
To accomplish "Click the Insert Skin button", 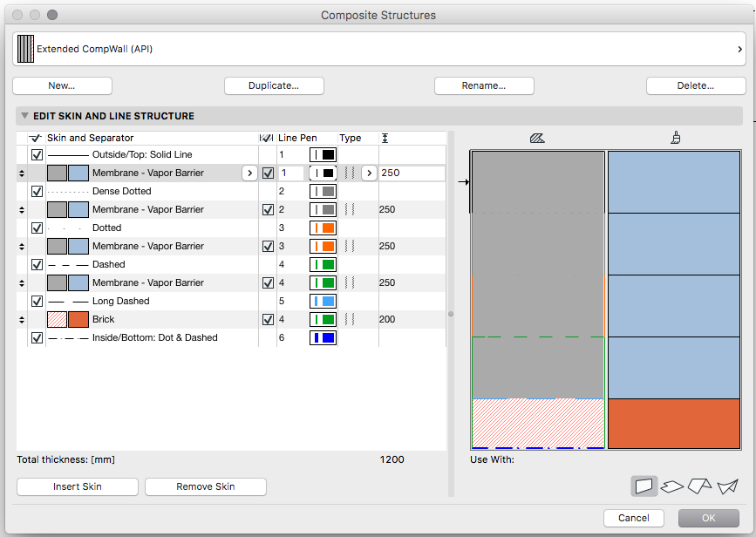I will pos(78,487).
